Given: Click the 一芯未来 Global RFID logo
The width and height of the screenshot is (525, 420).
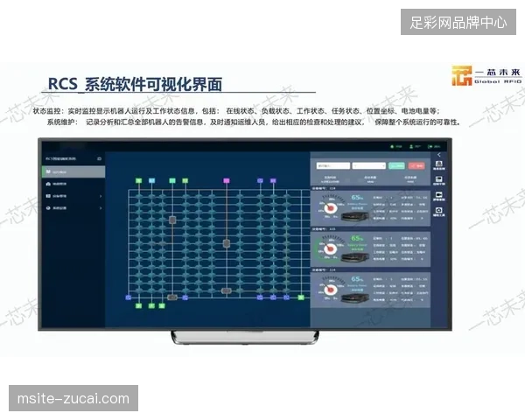Looking at the screenshot, I should point(486,76).
